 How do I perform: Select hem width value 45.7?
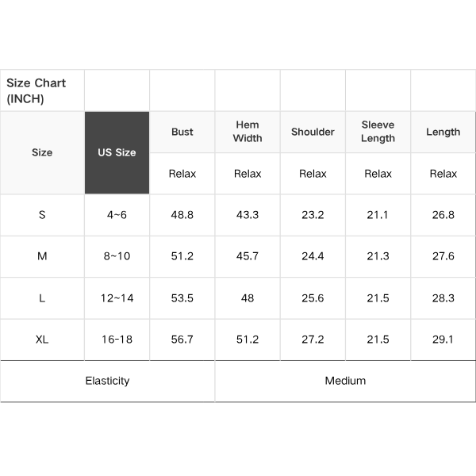(x=248, y=256)
